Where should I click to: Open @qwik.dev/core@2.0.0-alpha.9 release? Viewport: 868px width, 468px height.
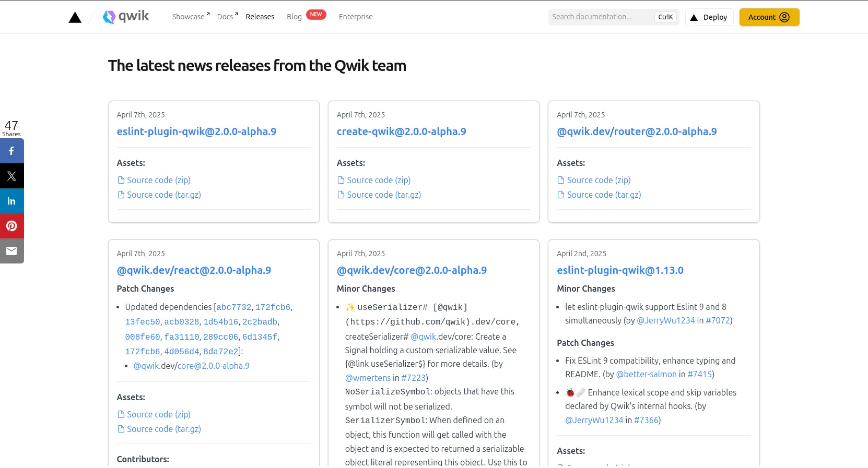click(412, 270)
